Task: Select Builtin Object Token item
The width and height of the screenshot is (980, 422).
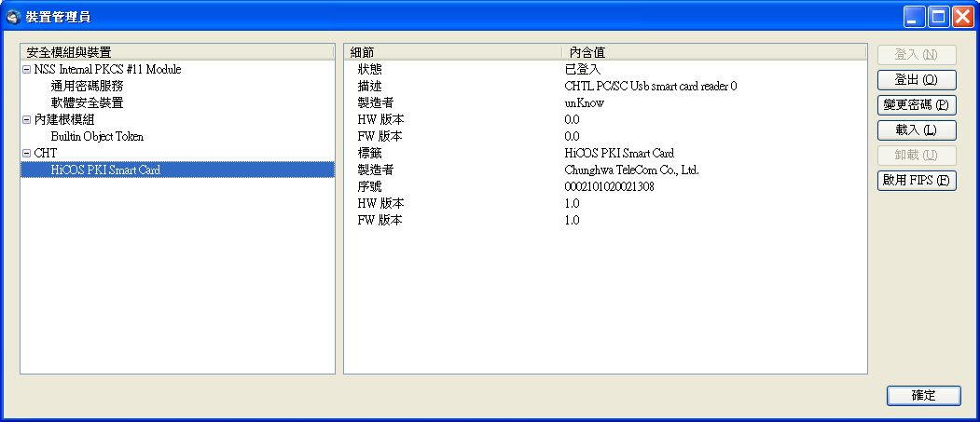Action: click(98, 136)
